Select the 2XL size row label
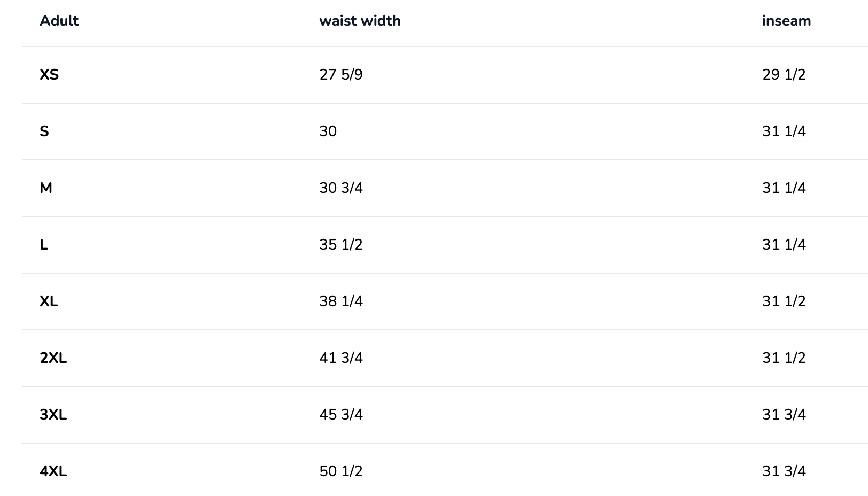This screenshot has width=868, height=496. (x=53, y=358)
